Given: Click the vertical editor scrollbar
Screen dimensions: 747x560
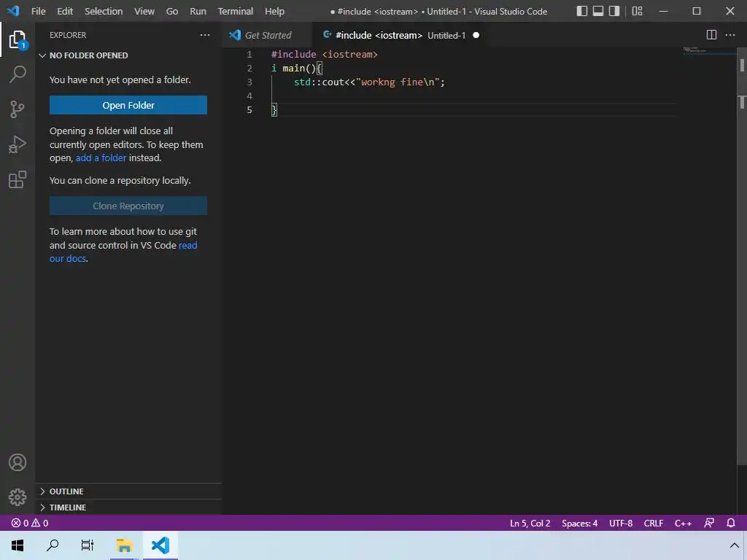Looking at the screenshot, I should [742, 257].
